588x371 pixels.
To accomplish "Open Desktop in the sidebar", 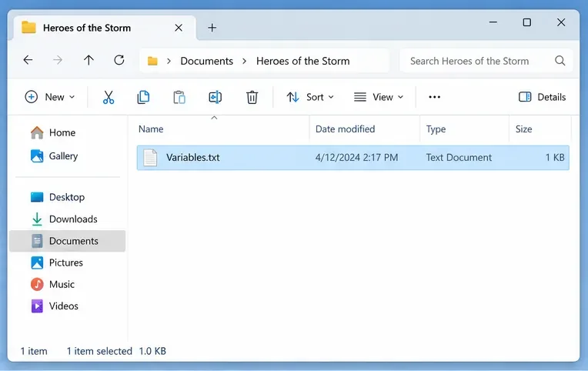I will point(58,197).
